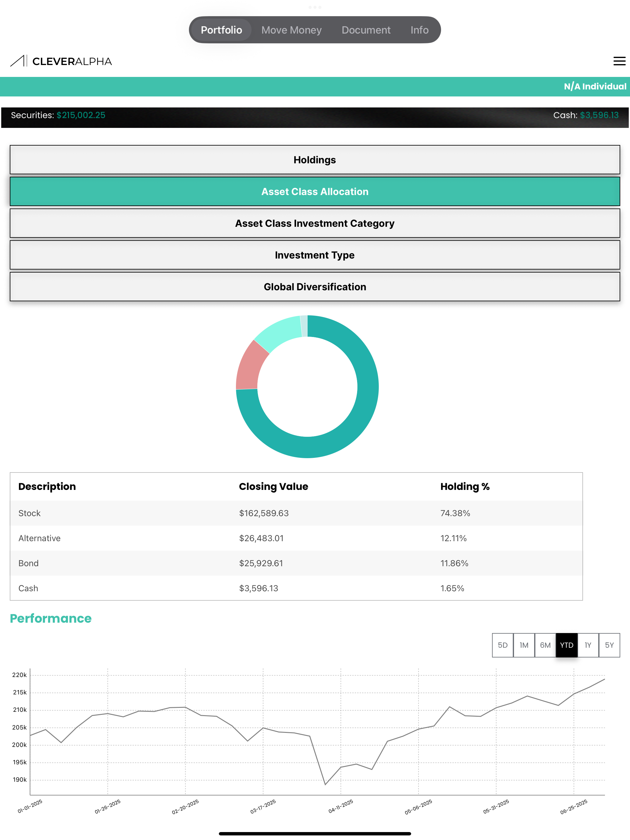Click the Alternative closing value $26,483.01
This screenshot has width=630, height=840.
261,538
